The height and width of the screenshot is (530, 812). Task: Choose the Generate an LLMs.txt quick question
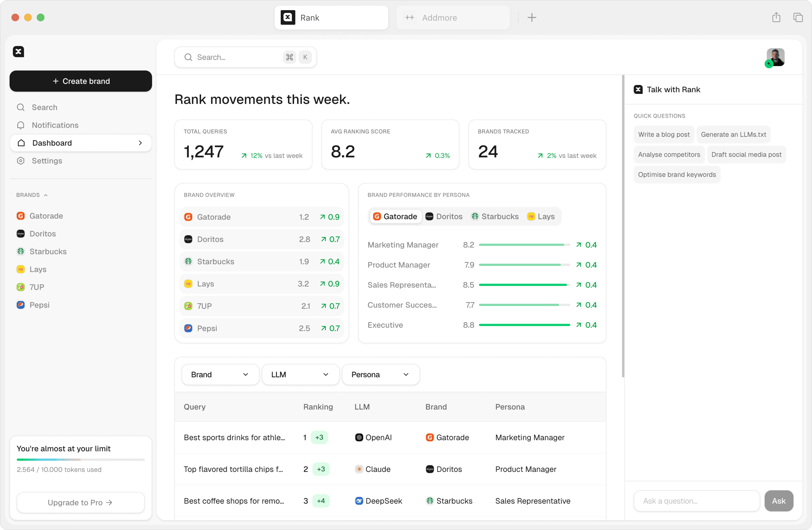[733, 134]
